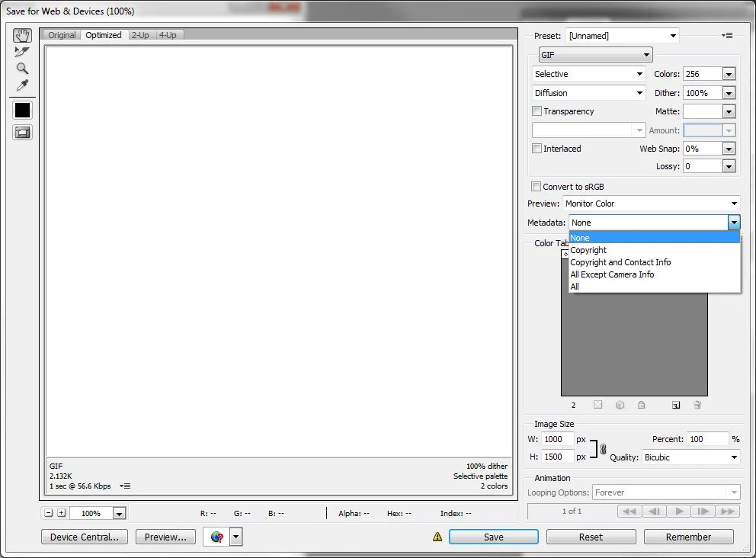Image resolution: width=756 pixels, height=558 pixels.
Task: Open the Diffusion dither method dropdown
Action: click(x=588, y=92)
